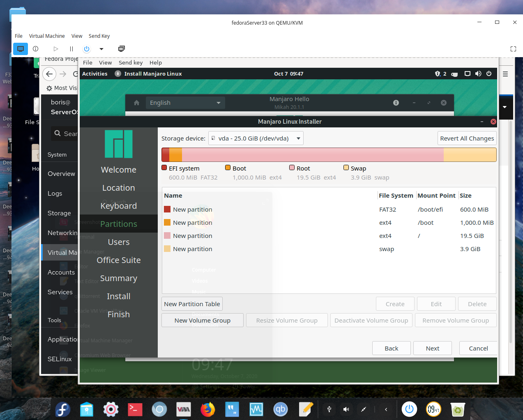Image resolution: width=523 pixels, height=420 pixels.
Task: Run the virtual machine with the play icon
Action: pos(55,49)
